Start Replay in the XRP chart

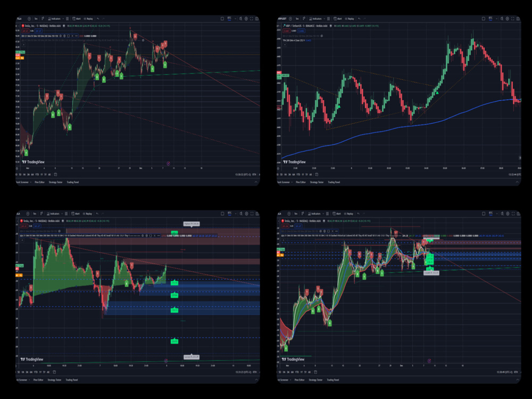click(350, 19)
